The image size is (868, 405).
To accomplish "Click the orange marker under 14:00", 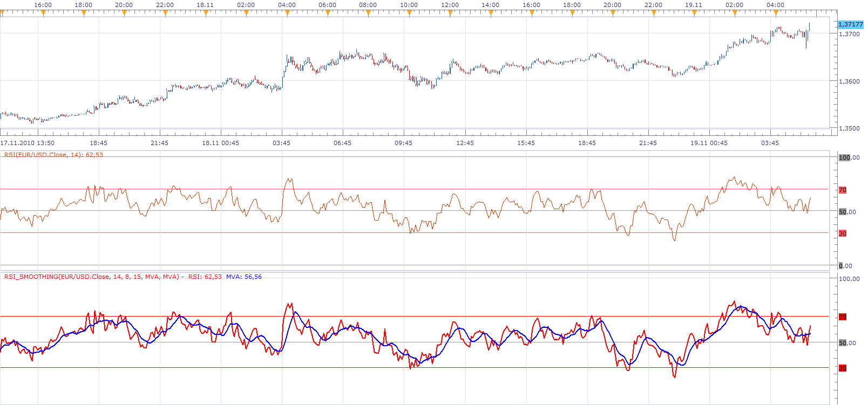I will click(x=491, y=13).
